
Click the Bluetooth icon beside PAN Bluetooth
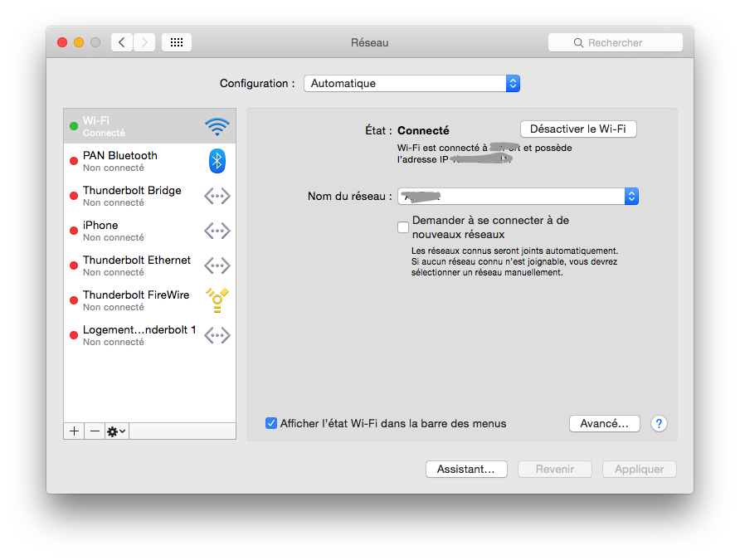217,161
